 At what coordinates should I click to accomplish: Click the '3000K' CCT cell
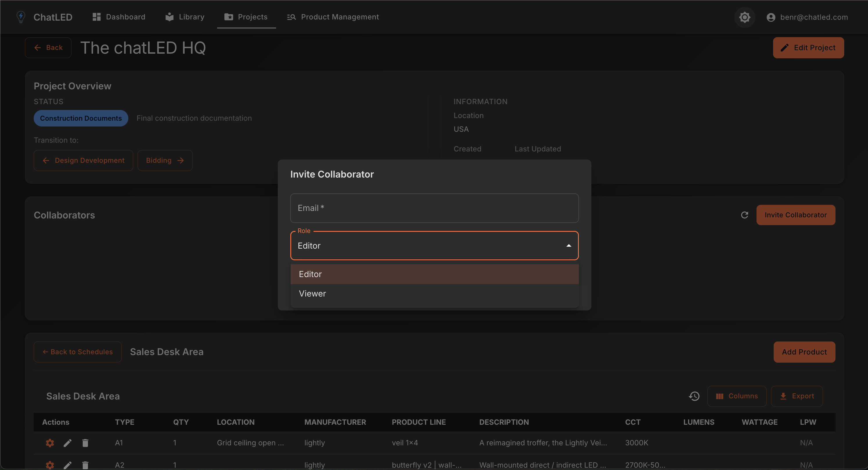tap(637, 443)
